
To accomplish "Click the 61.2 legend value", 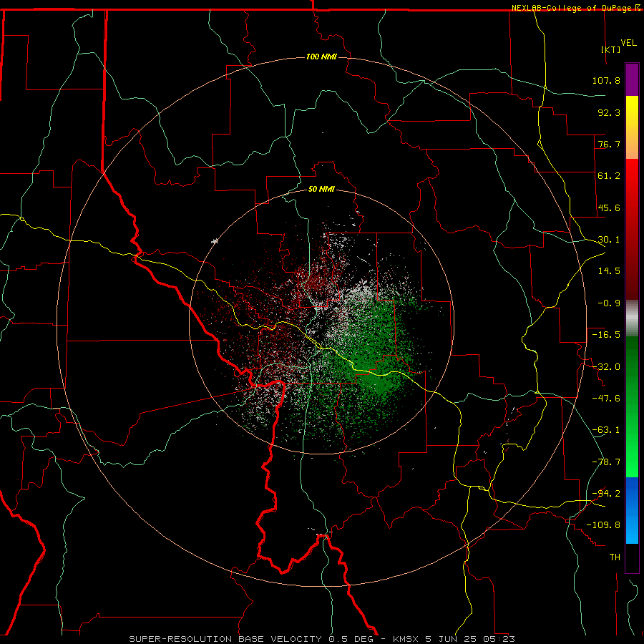I will (x=609, y=176).
